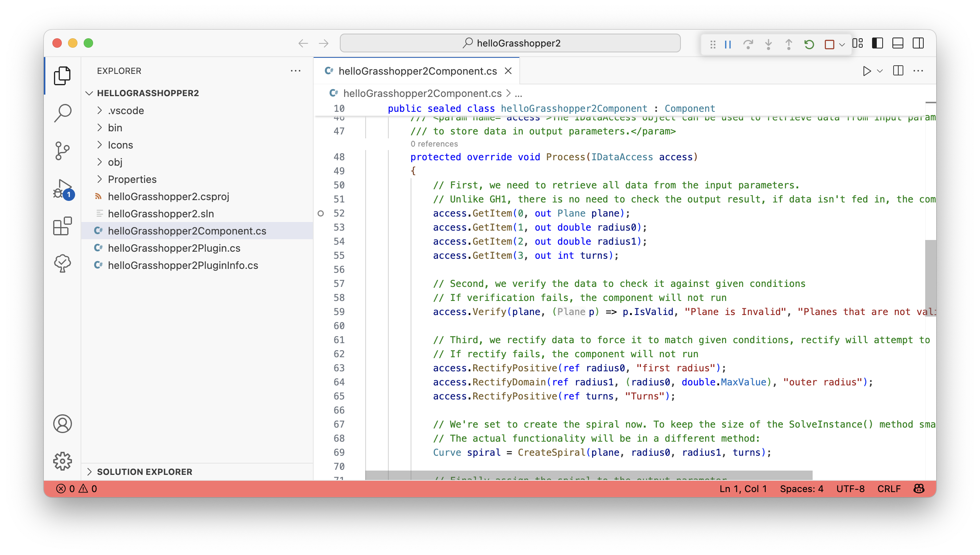
Task: Open the Explorer view in activity bar
Action: [x=62, y=75]
